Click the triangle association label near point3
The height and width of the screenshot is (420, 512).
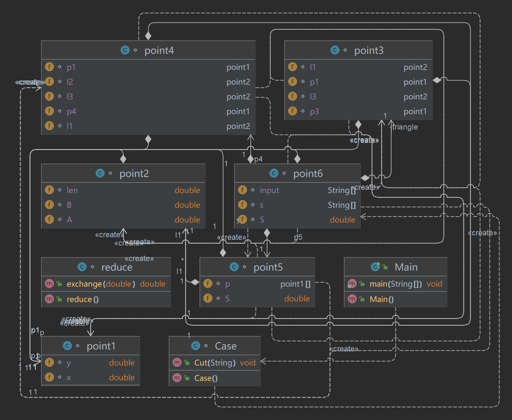point(405,127)
